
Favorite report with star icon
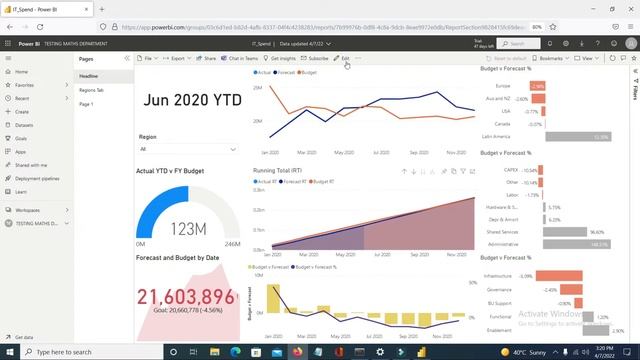(x=634, y=58)
